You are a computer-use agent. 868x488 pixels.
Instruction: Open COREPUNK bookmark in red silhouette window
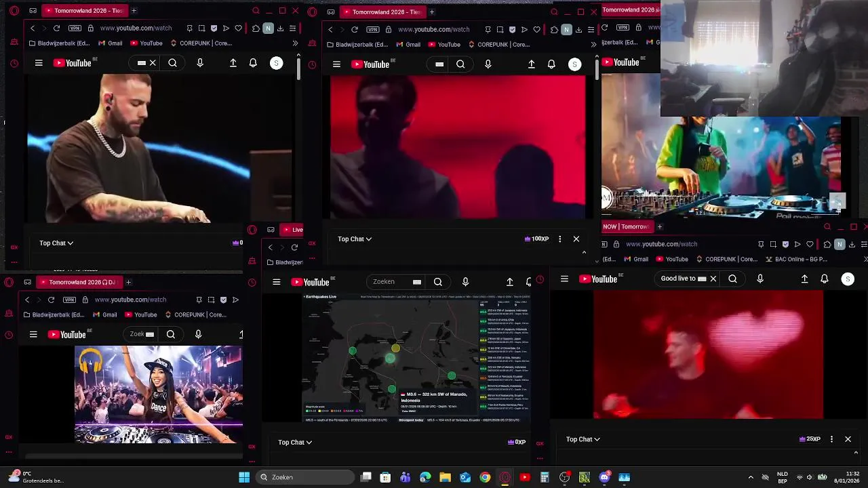coord(499,45)
